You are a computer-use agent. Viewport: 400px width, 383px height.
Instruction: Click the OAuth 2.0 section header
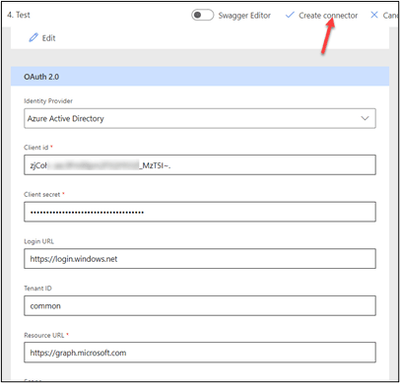tap(200, 76)
